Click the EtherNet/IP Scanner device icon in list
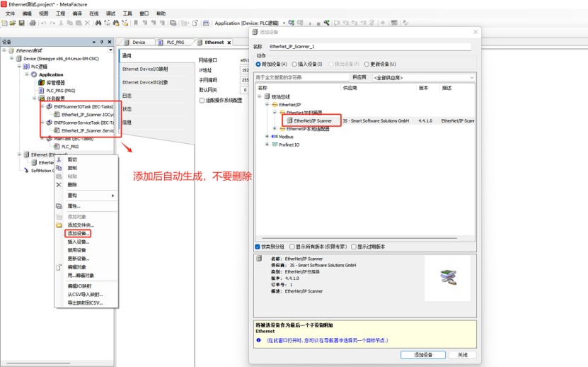This screenshot has height=367, width=588. [x=289, y=121]
